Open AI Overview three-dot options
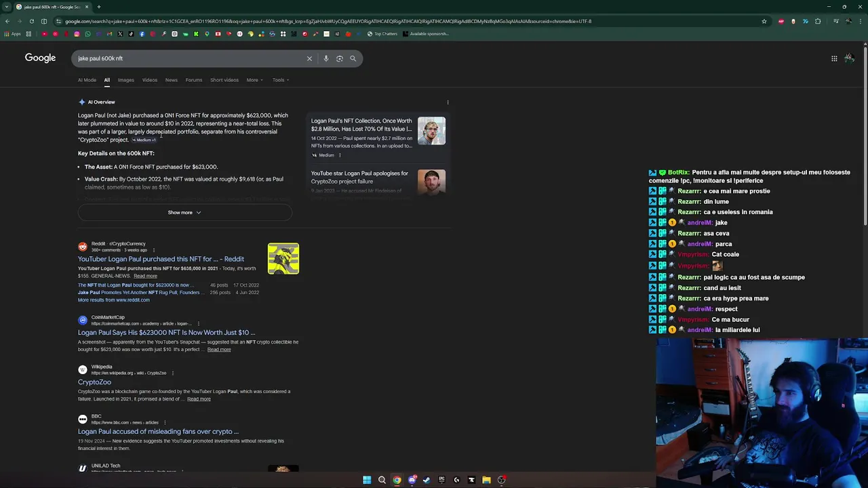This screenshot has width=868, height=488. [448, 102]
